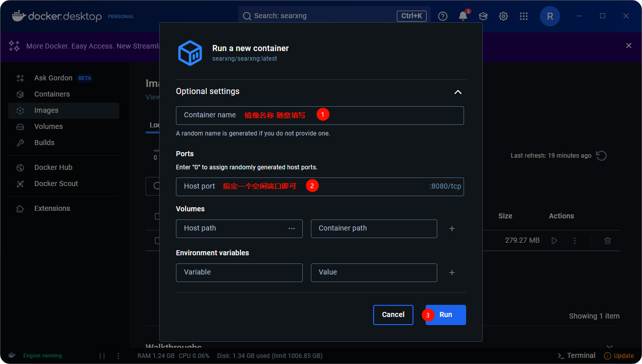Screen dimensions: 642x364
Task: Open the user account avatar R
Action: (550, 16)
